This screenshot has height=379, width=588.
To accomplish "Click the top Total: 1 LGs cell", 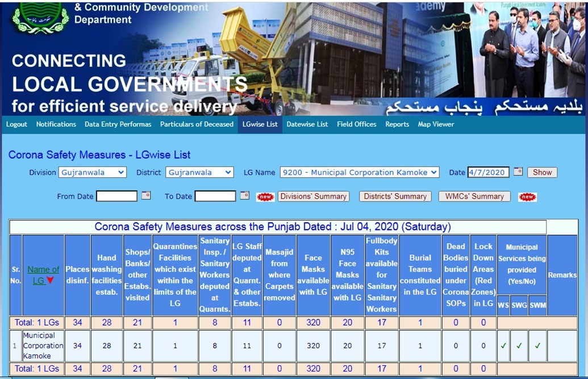I will click(37, 322).
